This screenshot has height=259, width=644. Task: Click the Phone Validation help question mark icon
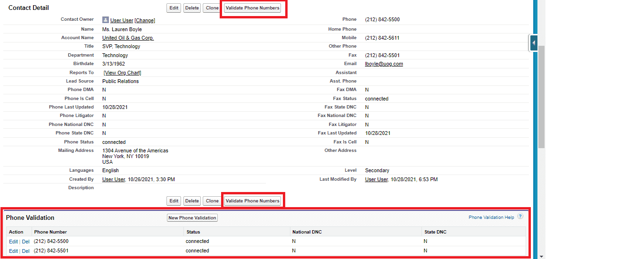(520, 217)
